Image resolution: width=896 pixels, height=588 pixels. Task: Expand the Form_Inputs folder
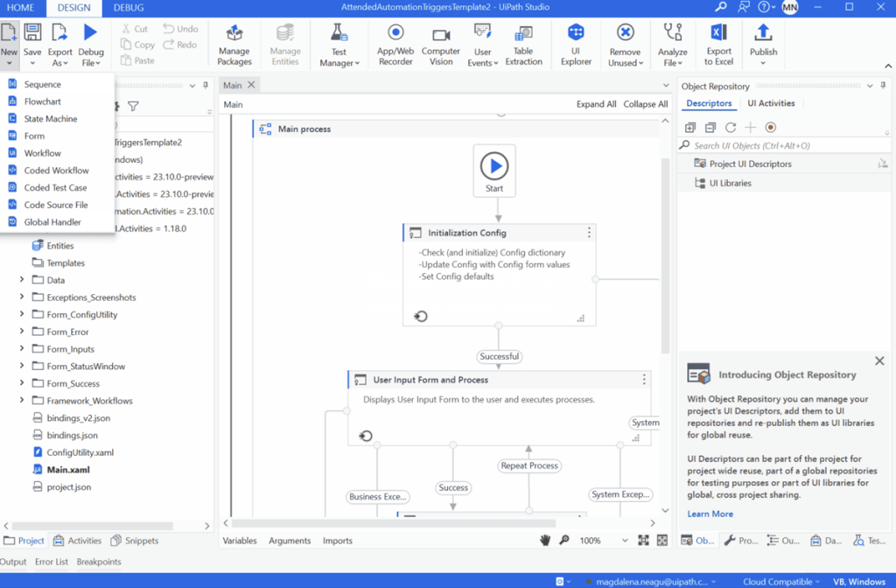(22, 348)
